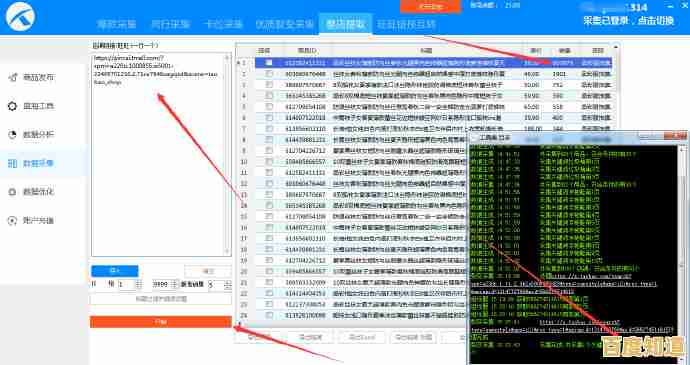Click the spinner arrows of the 9999 field
690x365 pixels.
[x=174, y=284]
